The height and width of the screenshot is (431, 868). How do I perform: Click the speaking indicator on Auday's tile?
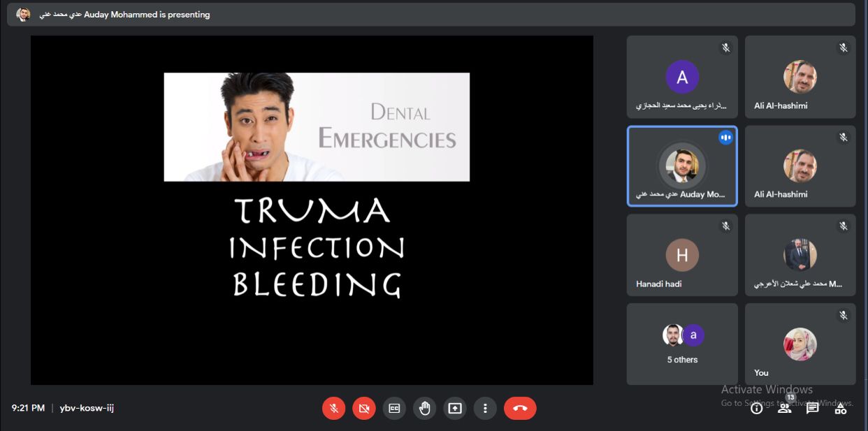(725, 138)
